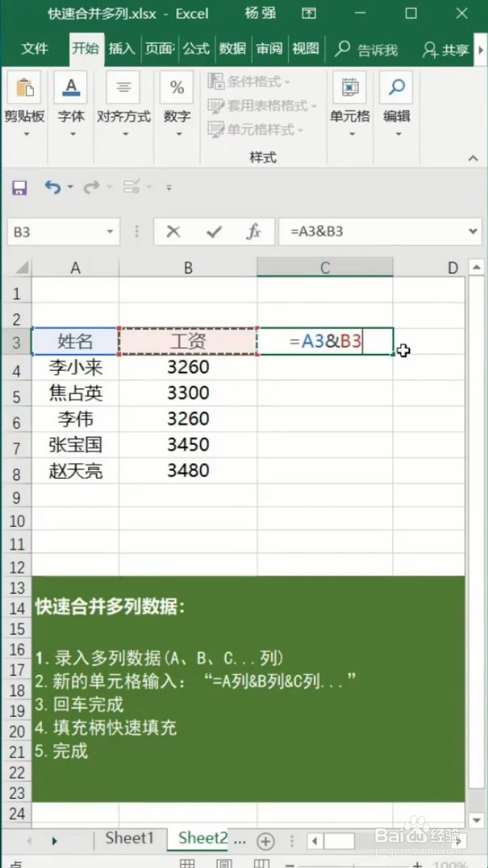Click the Save icon in quick access toolbar
Viewport: 488px width, 868px height.
point(20,187)
